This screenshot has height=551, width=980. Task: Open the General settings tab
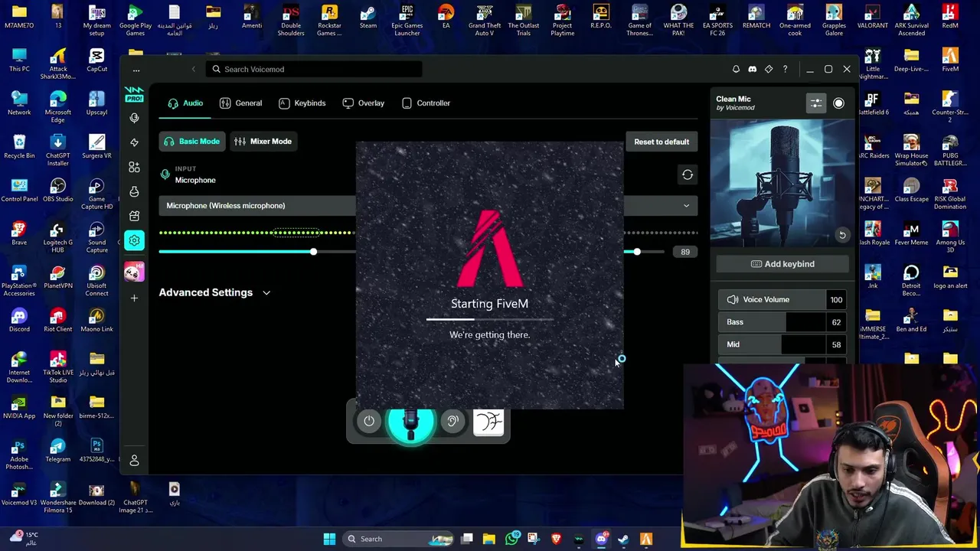(x=240, y=103)
